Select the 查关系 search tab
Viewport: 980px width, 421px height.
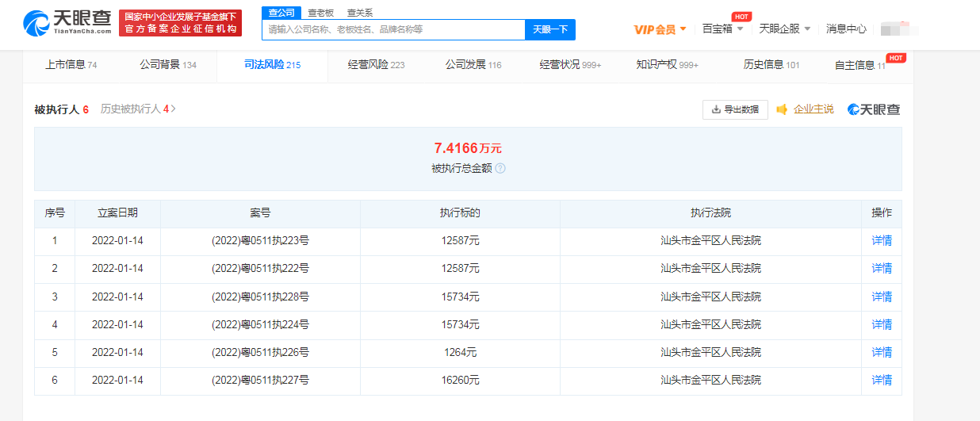[360, 13]
